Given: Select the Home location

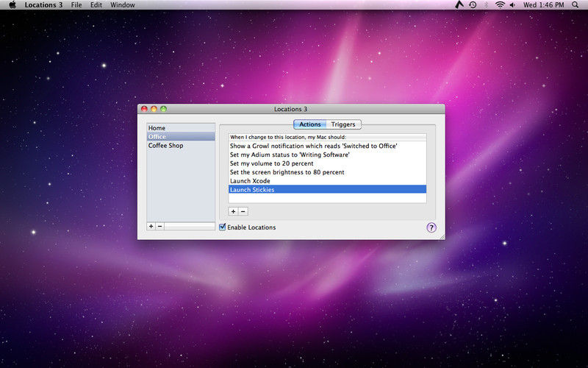Looking at the screenshot, I should click(181, 128).
